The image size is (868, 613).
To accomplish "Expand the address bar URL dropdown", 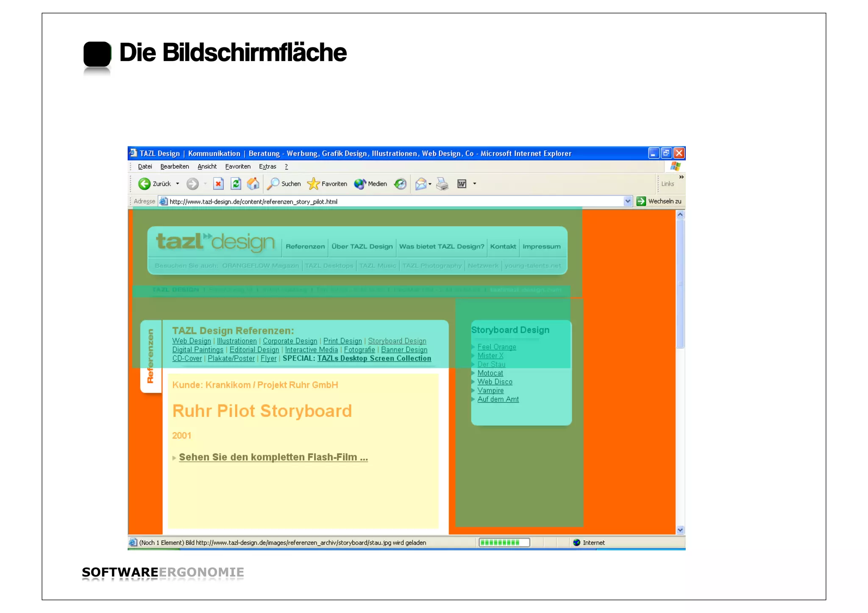I will [628, 202].
